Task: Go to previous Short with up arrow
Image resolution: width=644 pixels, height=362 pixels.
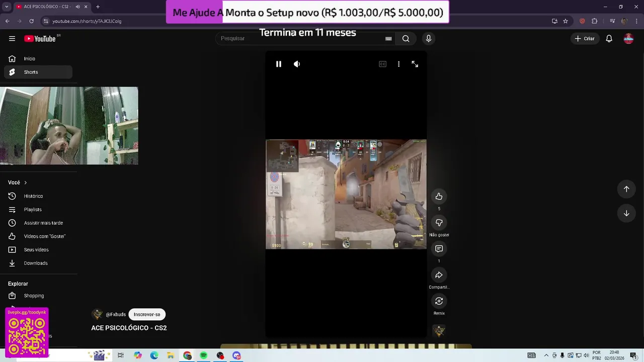Action: [x=626, y=189]
